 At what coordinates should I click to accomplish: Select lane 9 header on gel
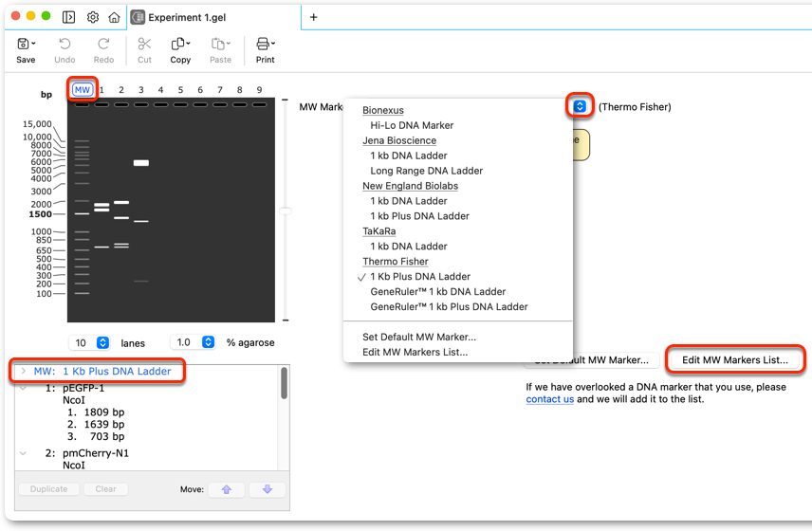click(x=260, y=90)
